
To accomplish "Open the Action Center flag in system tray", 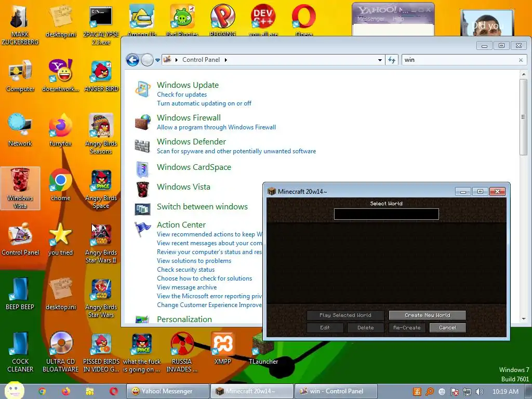I will point(454,392).
